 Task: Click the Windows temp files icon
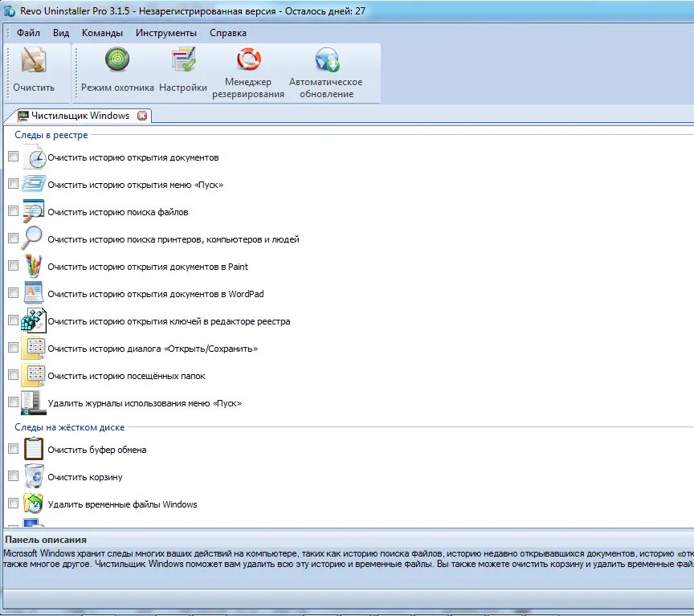click(33, 504)
